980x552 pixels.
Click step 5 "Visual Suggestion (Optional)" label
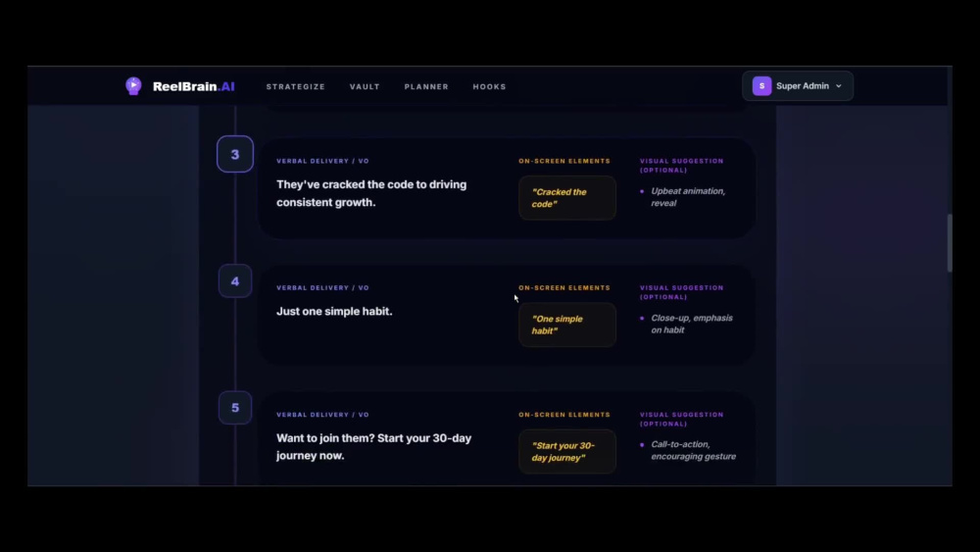pos(681,419)
